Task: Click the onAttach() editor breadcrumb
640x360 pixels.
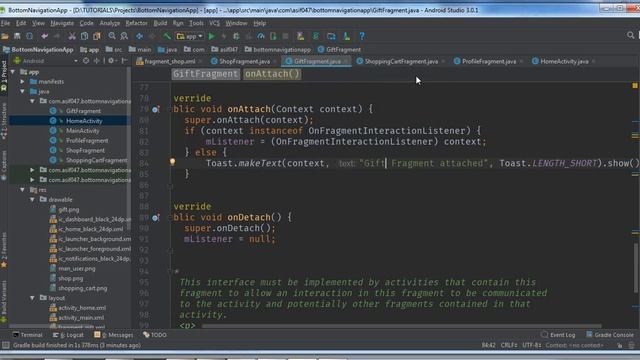Action: point(272,74)
